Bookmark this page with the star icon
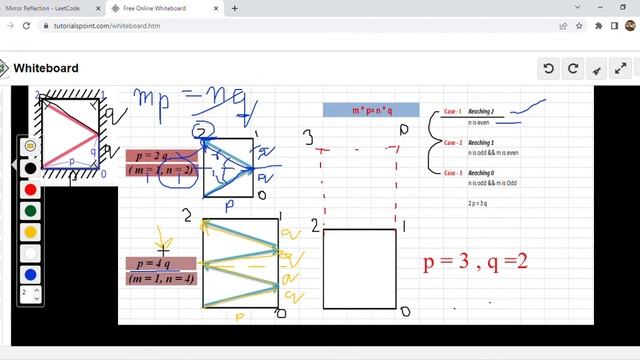The height and width of the screenshot is (360, 640). tap(579, 26)
